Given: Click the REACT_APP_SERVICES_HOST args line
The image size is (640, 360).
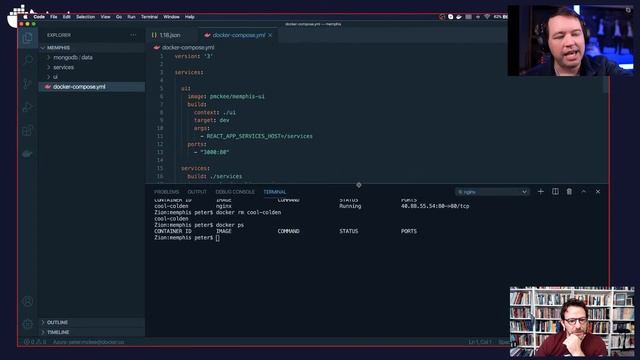Looking at the screenshot, I should click(256, 136).
